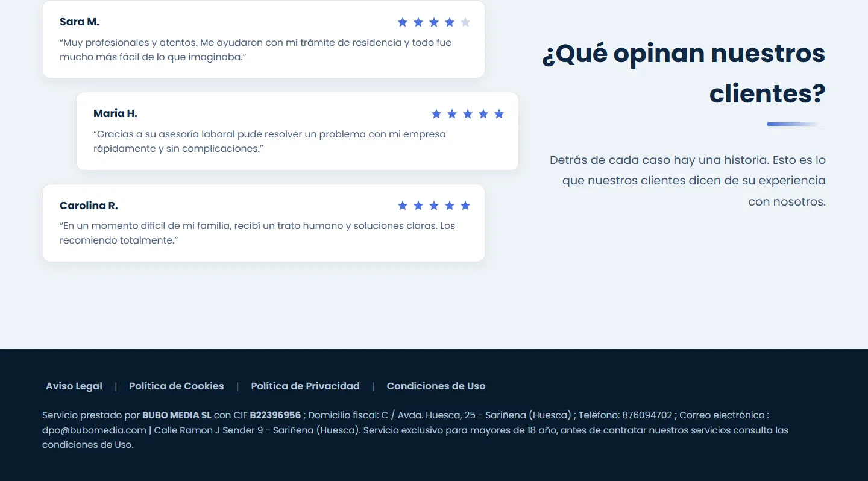The image size is (868, 481).
Task: Open the Política de Cookies link
Action: pyautogui.click(x=177, y=386)
